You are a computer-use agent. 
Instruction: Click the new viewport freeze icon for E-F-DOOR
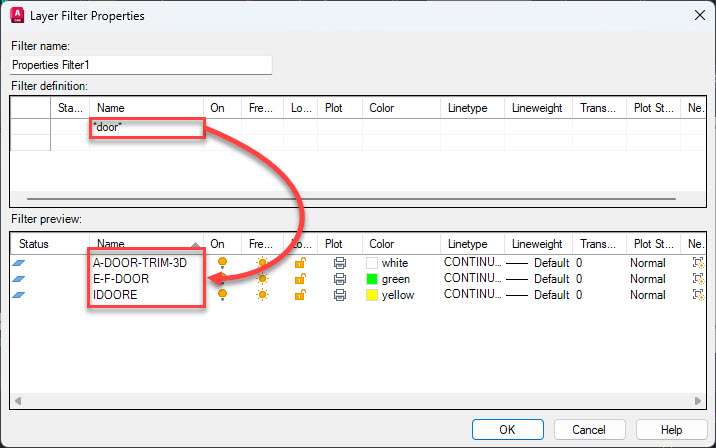(698, 279)
